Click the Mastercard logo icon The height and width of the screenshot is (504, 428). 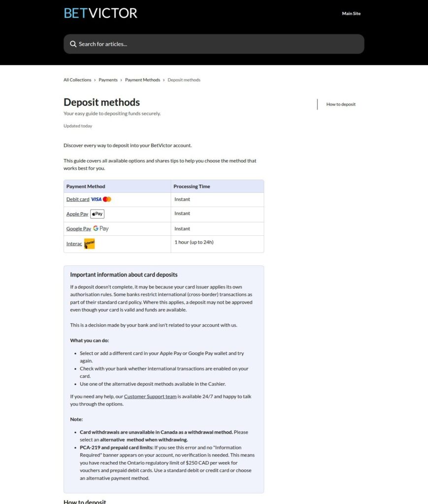tap(107, 199)
